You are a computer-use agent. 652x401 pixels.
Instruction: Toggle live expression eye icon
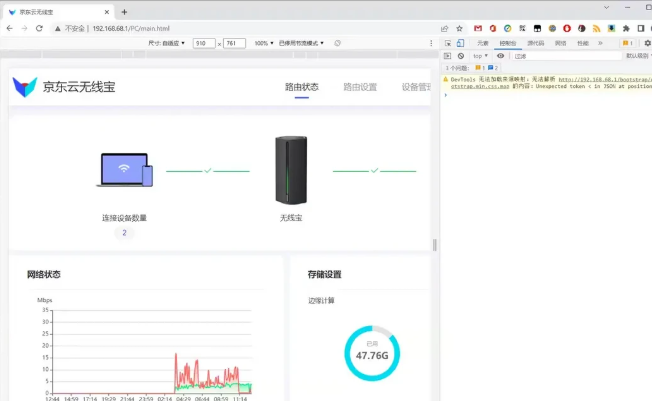click(x=501, y=56)
